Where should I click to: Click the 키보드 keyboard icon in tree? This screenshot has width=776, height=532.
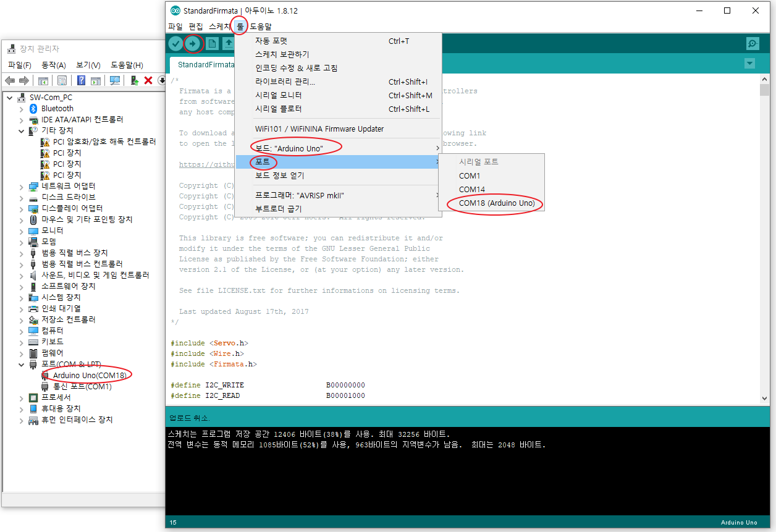33,342
